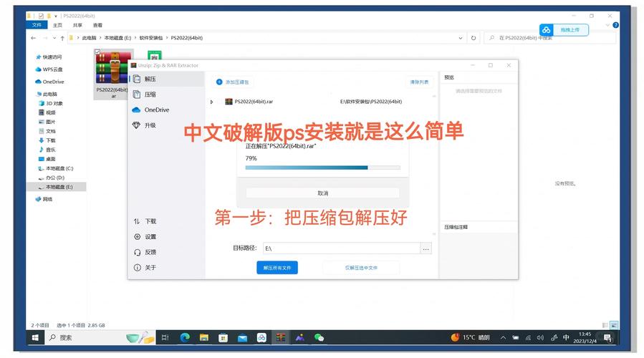Select the PS2022(64bit) rar file in Explorer

[113, 74]
